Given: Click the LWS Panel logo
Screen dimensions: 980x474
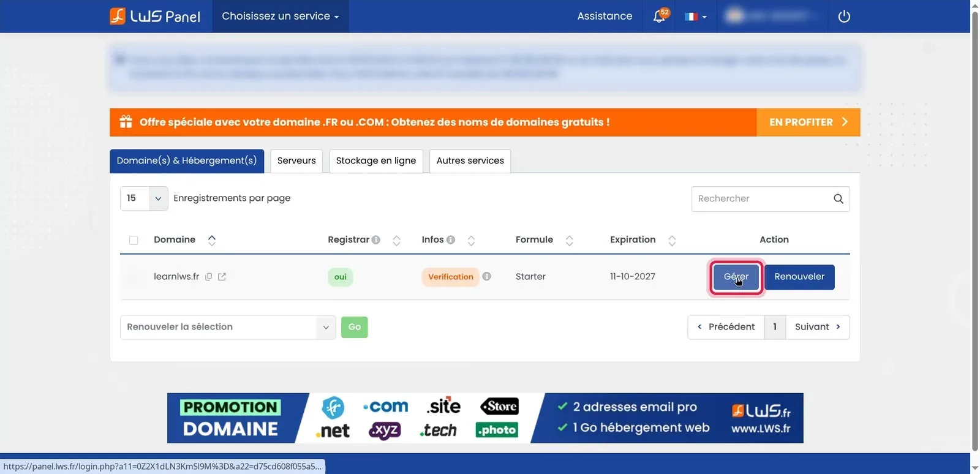Looking at the screenshot, I should click(x=155, y=16).
